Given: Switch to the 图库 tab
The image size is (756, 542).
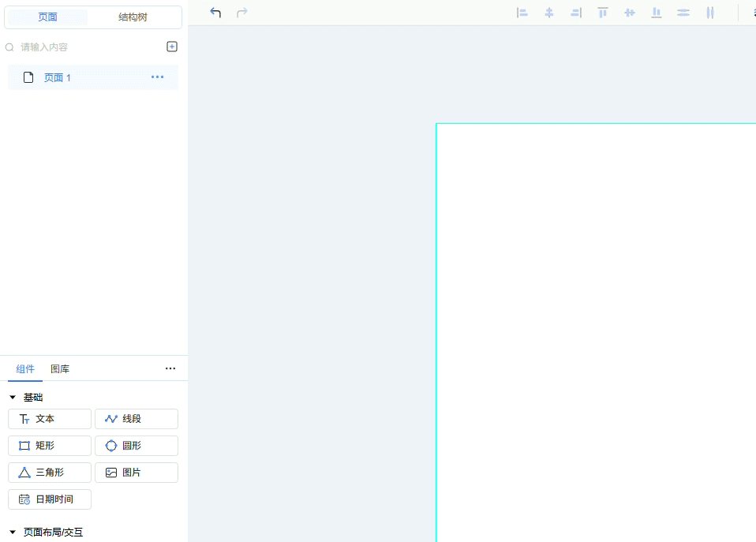Looking at the screenshot, I should pyautogui.click(x=60, y=368).
